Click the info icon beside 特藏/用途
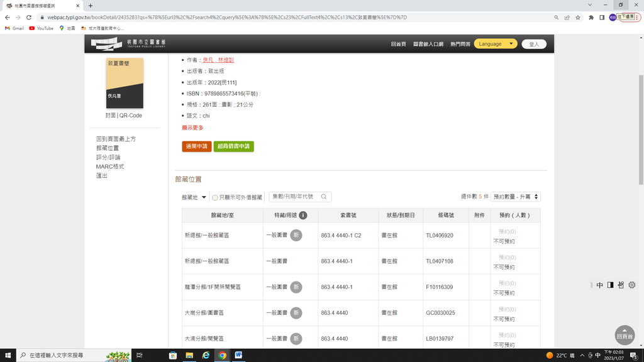 303,215
